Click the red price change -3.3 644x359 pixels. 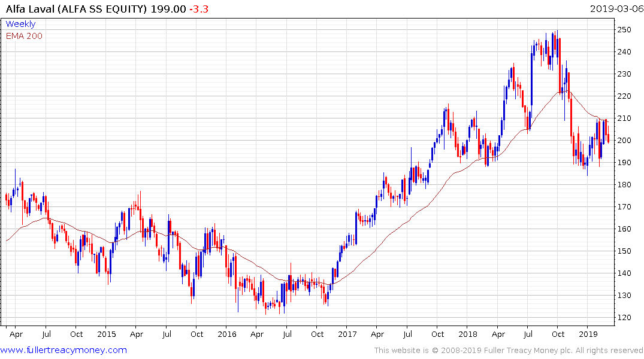click(199, 9)
